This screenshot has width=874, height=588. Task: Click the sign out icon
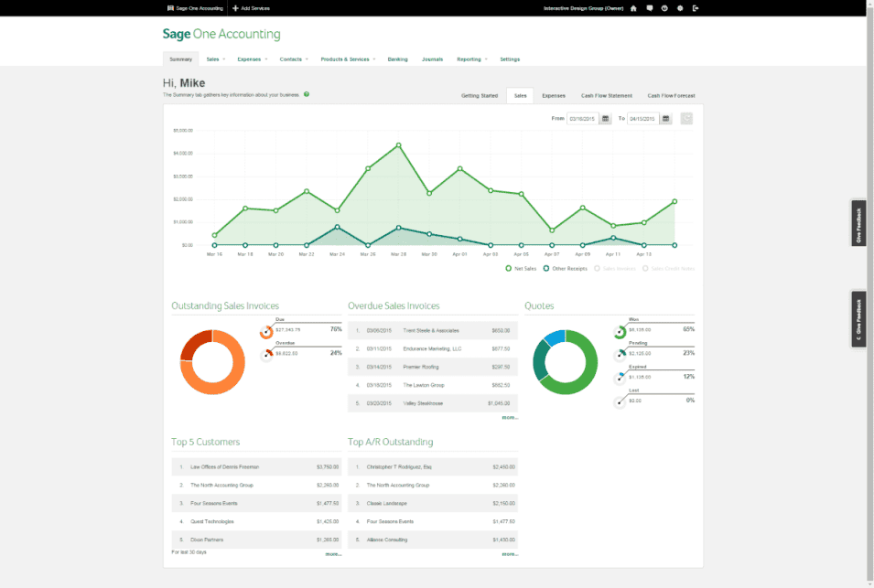696,8
